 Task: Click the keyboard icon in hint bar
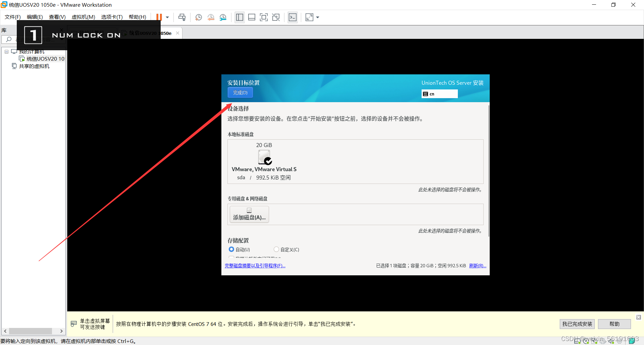[74, 324]
